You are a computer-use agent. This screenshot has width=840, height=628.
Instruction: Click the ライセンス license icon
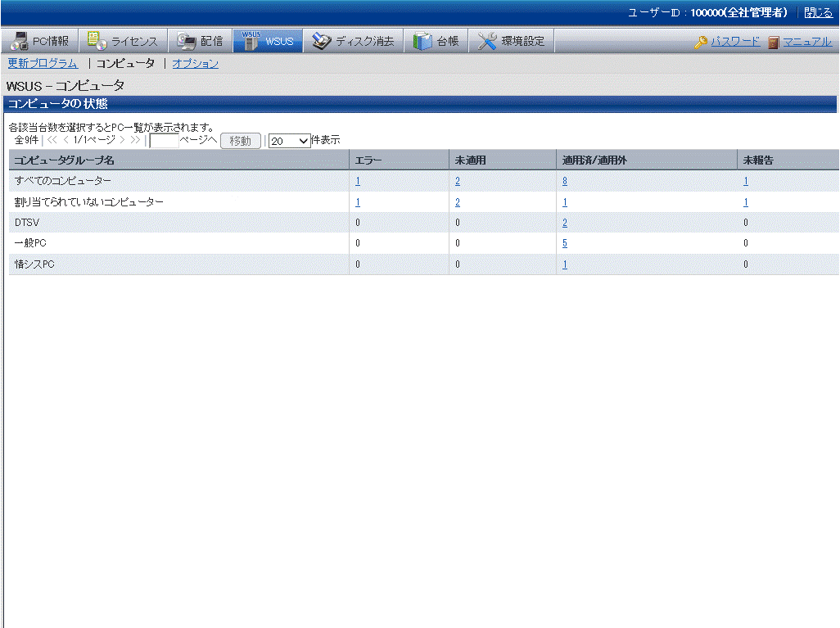pyautogui.click(x=97, y=41)
